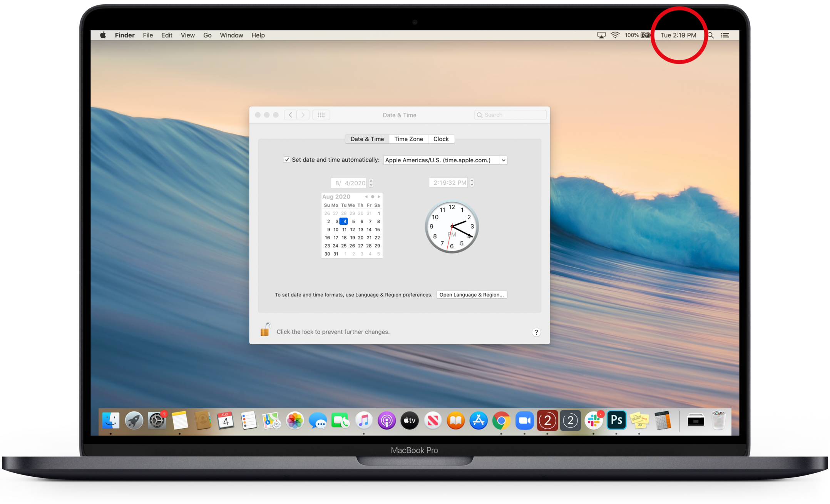Open the Go menu in menu bar
The height and width of the screenshot is (504, 830).
(x=207, y=35)
